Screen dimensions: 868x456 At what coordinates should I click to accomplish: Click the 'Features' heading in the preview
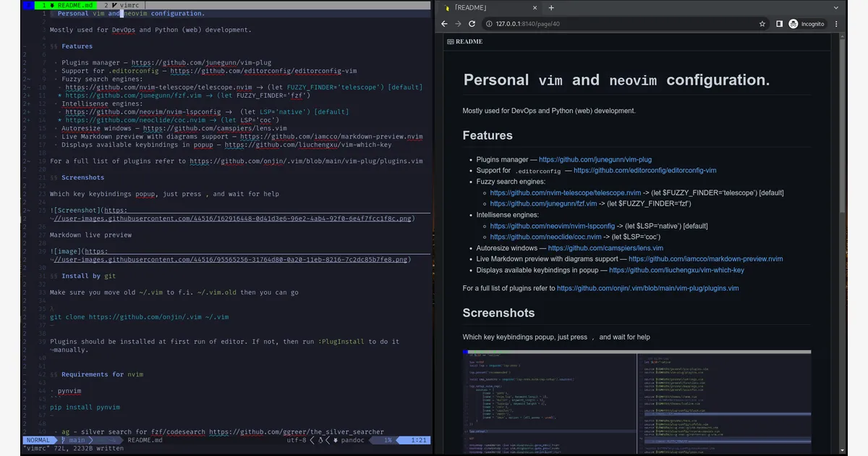[x=488, y=135]
